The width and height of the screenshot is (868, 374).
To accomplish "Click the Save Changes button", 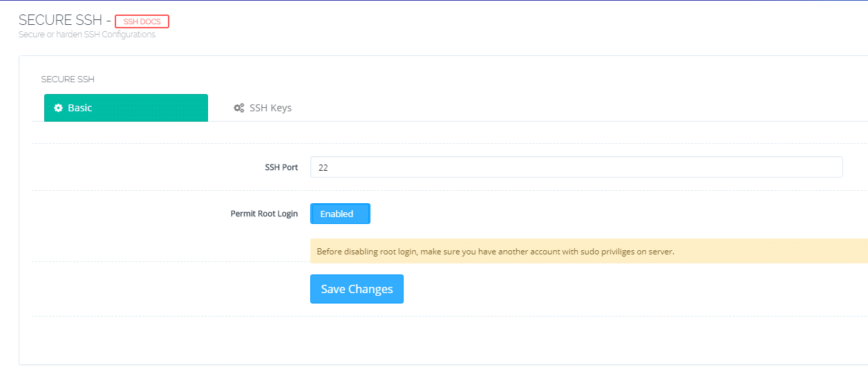I will pos(357,289).
